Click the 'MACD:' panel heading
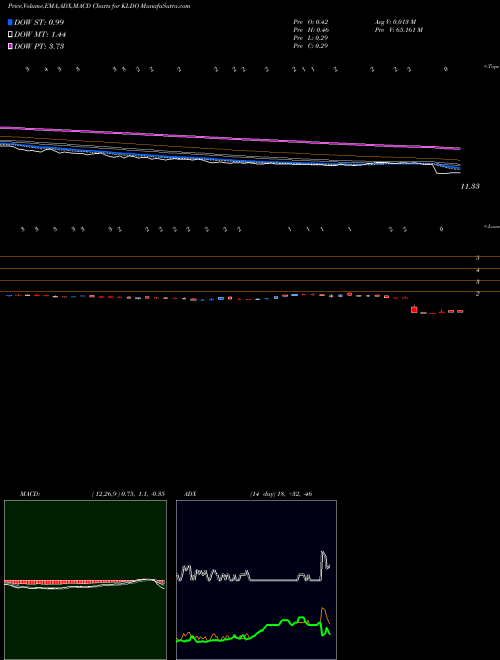500x660 pixels. pyautogui.click(x=30, y=494)
